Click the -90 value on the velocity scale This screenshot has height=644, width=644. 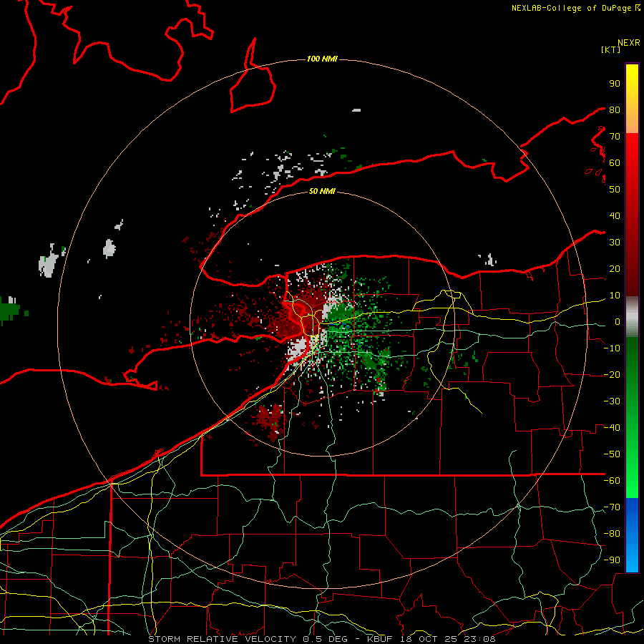click(x=612, y=560)
